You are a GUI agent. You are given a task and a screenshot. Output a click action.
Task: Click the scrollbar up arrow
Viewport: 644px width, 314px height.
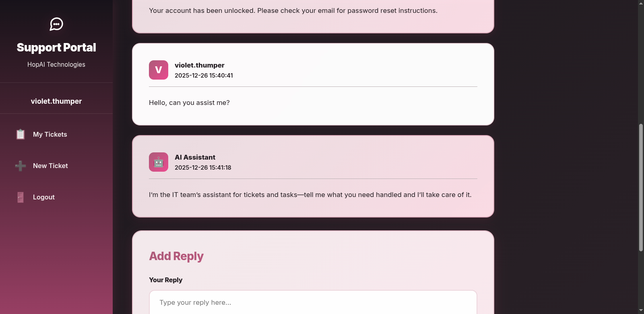[641, 3]
